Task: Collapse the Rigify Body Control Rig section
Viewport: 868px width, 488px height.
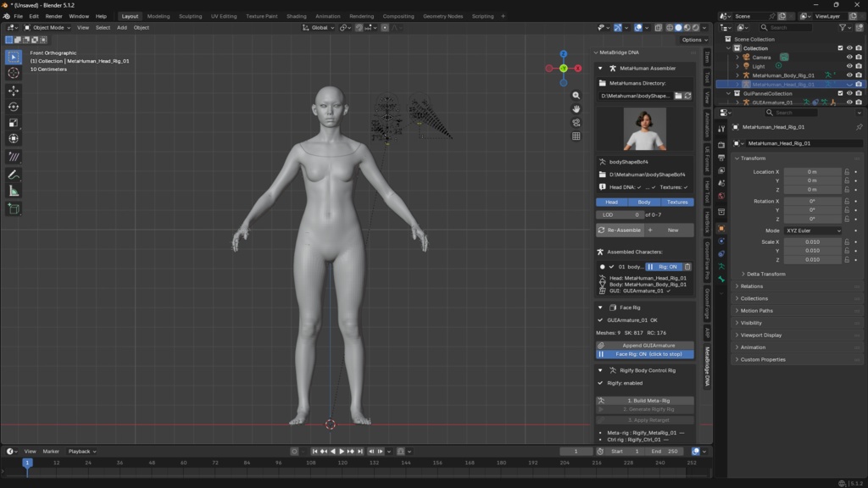Action: pos(600,371)
